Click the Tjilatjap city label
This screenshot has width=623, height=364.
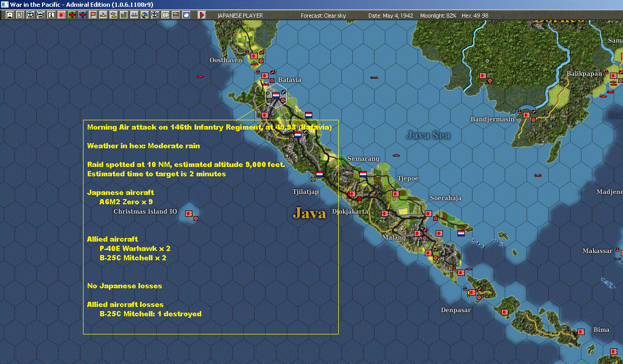[x=306, y=192]
